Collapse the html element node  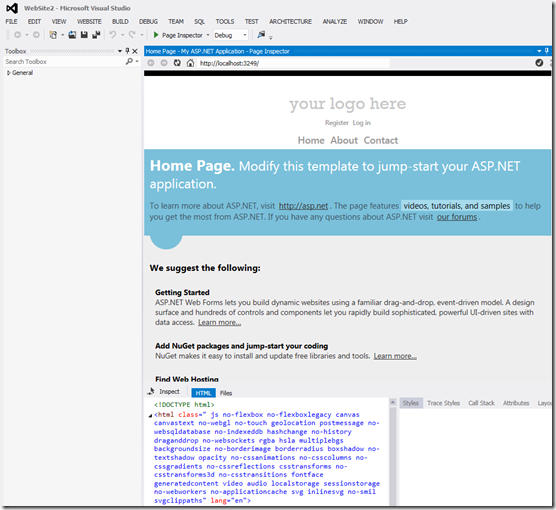tap(150, 415)
